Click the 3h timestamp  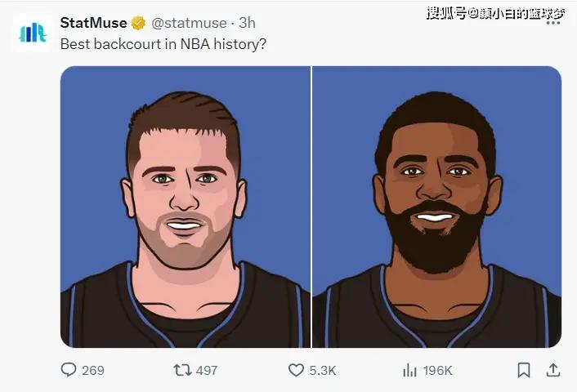[x=247, y=23]
